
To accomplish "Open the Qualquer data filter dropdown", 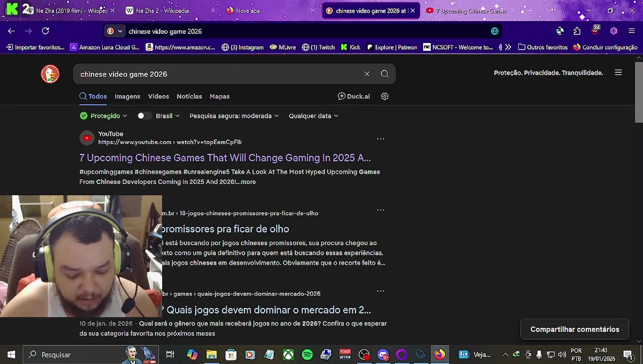I will [x=313, y=116].
